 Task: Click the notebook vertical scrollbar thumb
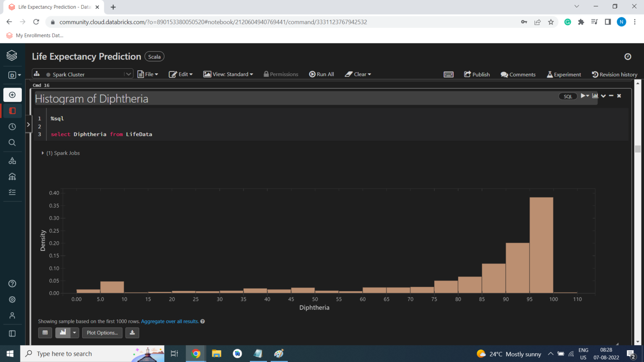[x=638, y=149]
